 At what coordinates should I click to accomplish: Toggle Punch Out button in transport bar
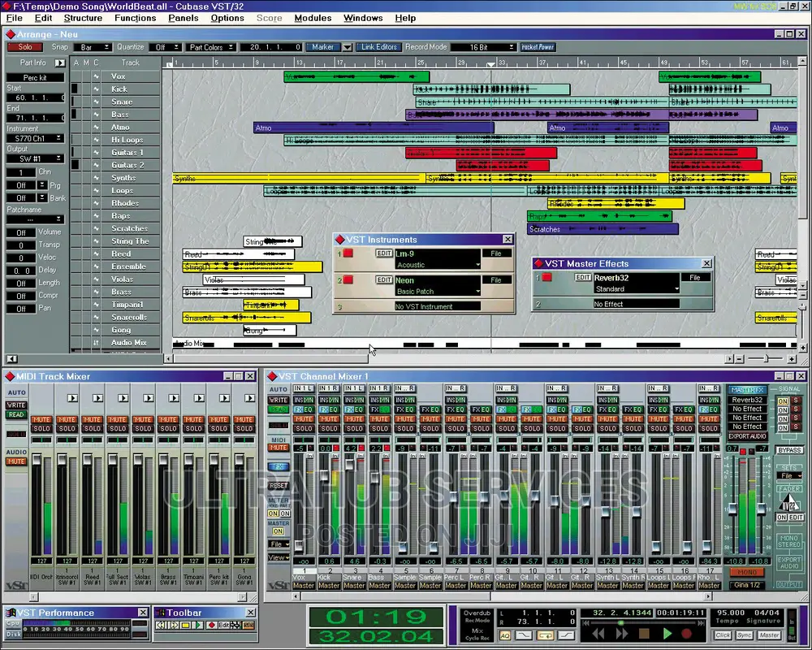pos(567,635)
